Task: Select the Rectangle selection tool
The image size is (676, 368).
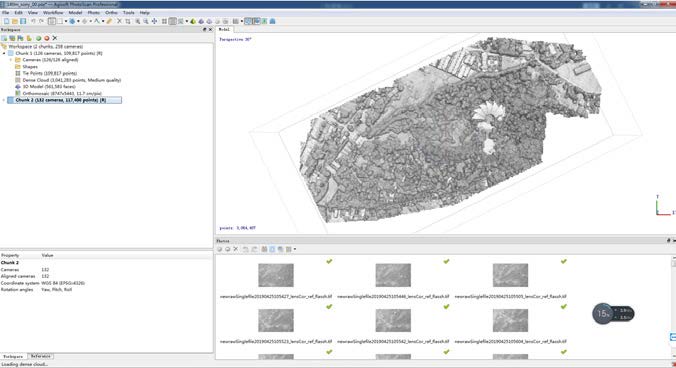Action: tap(60, 21)
